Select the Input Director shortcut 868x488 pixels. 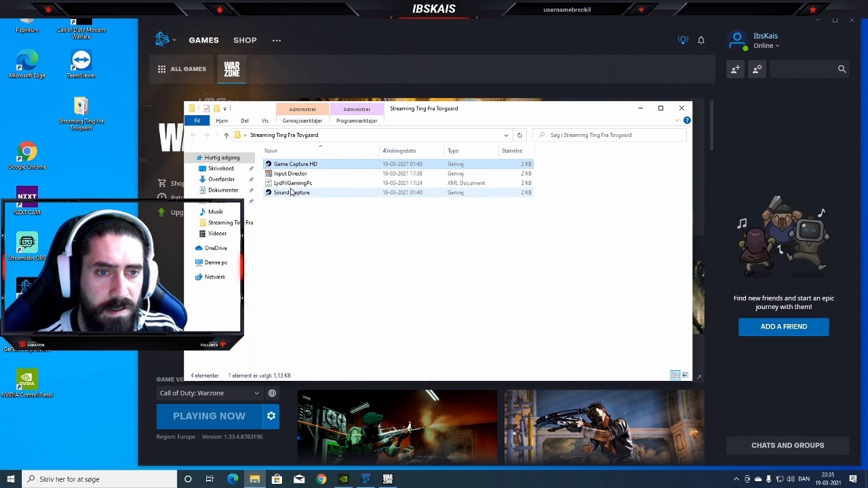click(x=398, y=174)
